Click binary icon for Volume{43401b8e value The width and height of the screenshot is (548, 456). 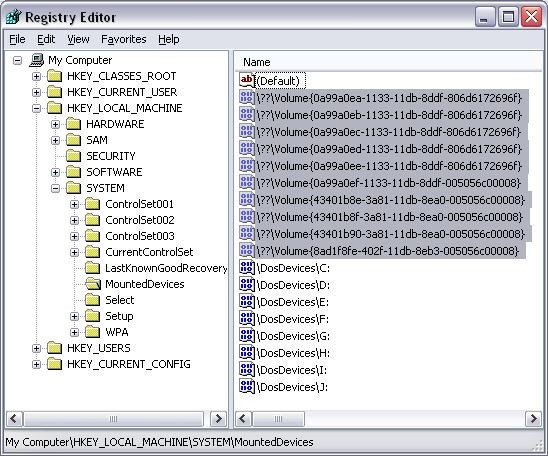pos(247,200)
